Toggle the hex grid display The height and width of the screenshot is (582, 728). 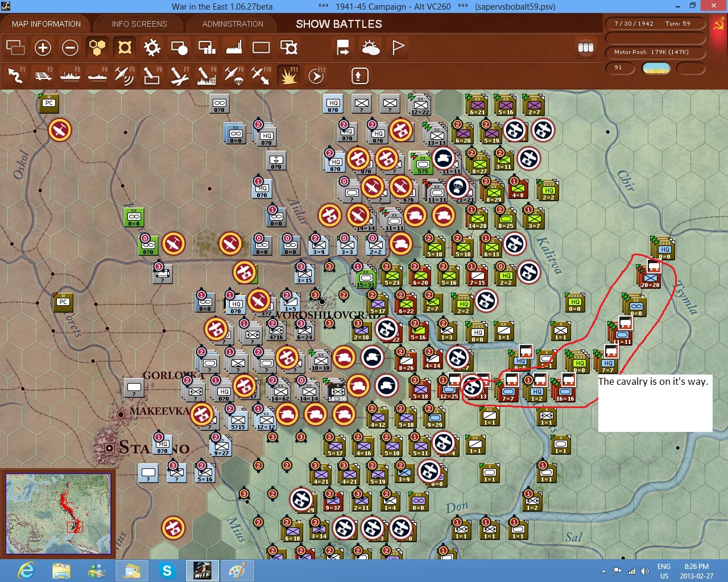pyautogui.click(x=97, y=48)
